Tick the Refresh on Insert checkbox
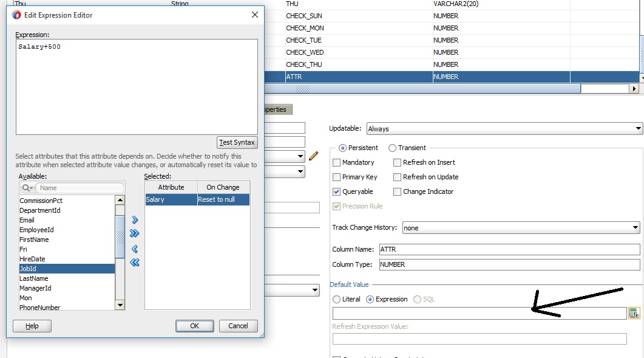 coord(398,162)
